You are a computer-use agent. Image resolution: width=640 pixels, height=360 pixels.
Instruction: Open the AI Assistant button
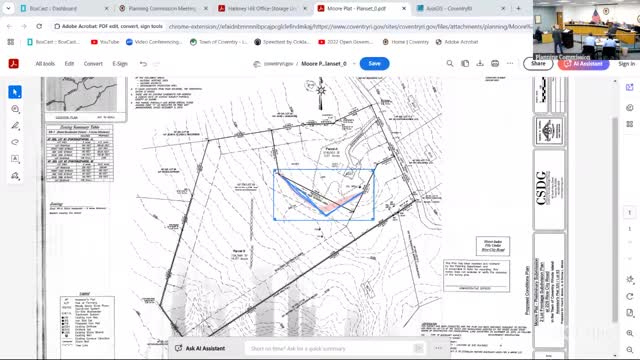click(583, 64)
